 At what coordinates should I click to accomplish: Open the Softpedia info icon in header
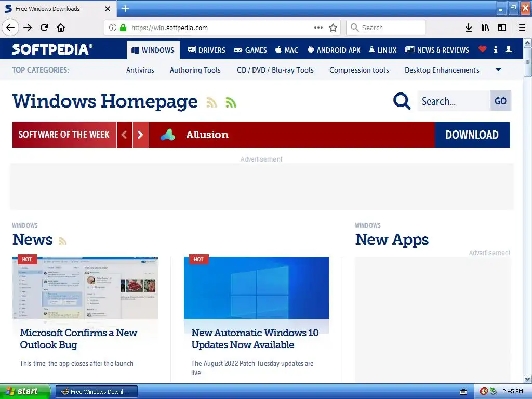pos(495,49)
